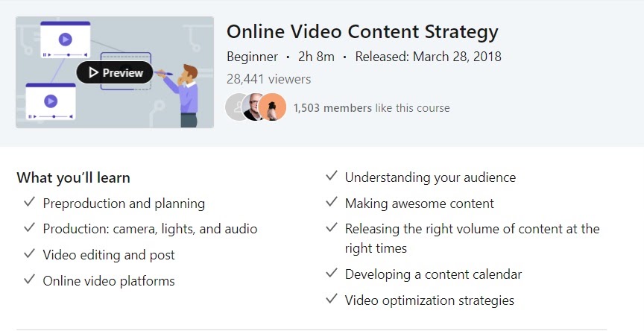
Task: Click checkmark beside 'Video optimization strategies'
Action: [332, 298]
